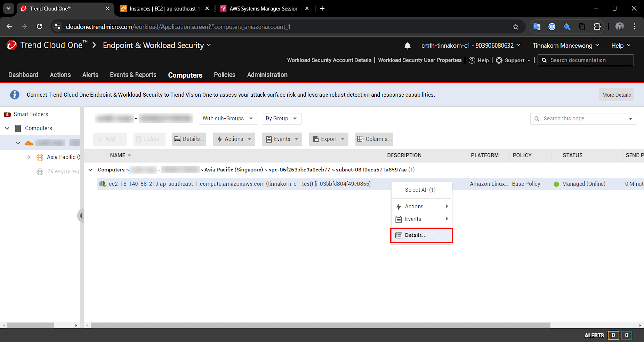Expand the Search this page options arrow
The height and width of the screenshot is (342, 644).
pos(630,119)
